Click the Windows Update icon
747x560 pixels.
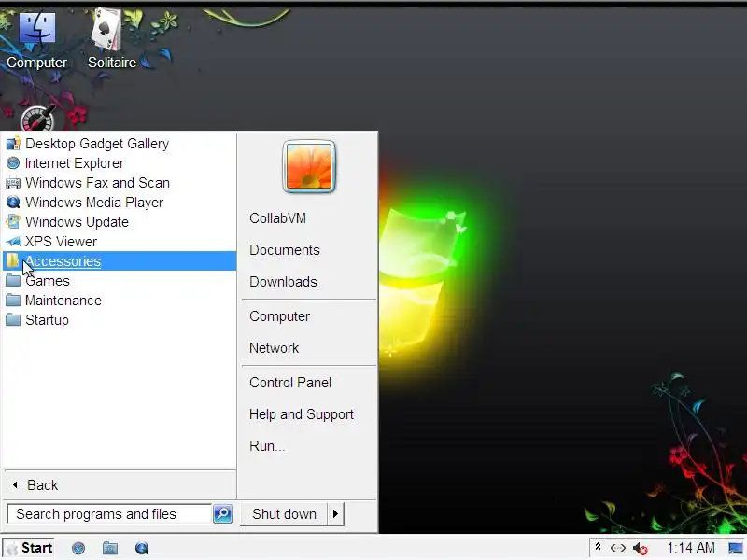[x=13, y=222]
